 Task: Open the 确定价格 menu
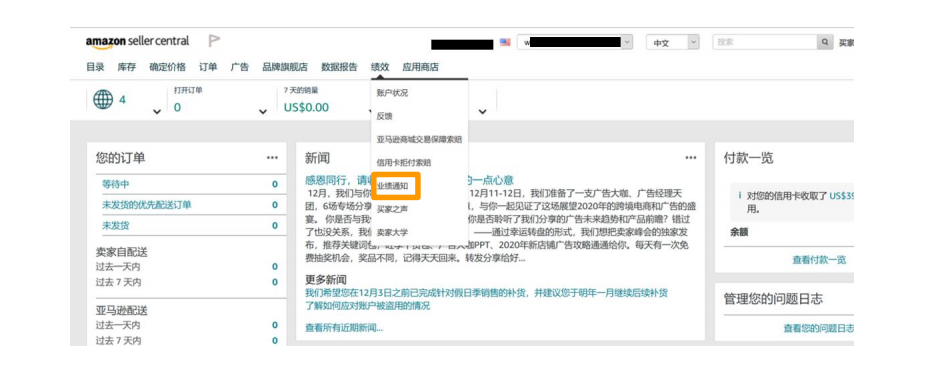pyautogui.click(x=167, y=67)
